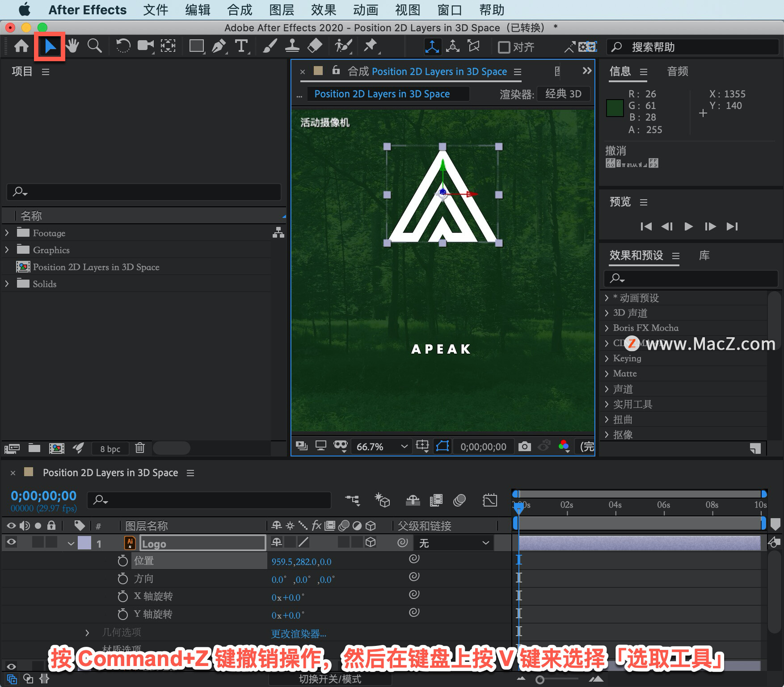Open the 文件 menu
This screenshot has width=784, height=687.
point(156,10)
